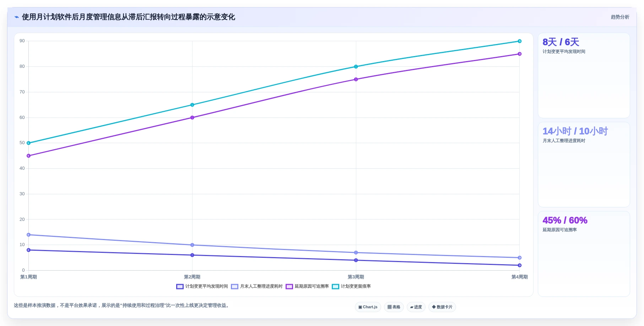The image size is (644, 326).
Task: Click the Chart.js tag chip
Action: click(x=368, y=307)
